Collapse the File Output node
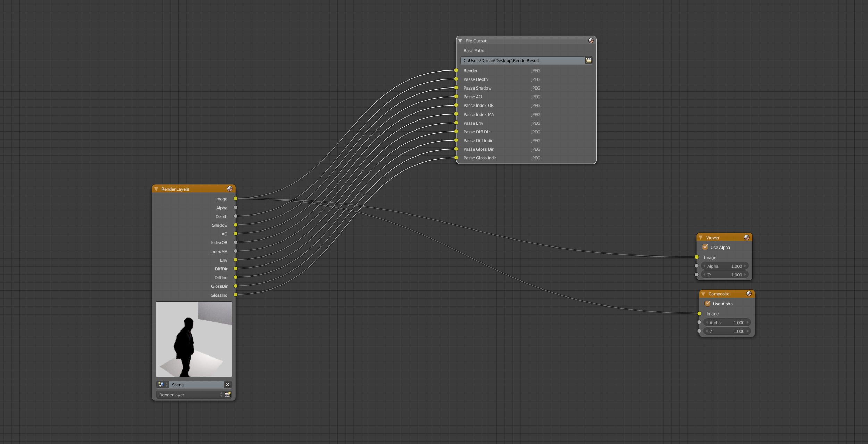 point(460,41)
